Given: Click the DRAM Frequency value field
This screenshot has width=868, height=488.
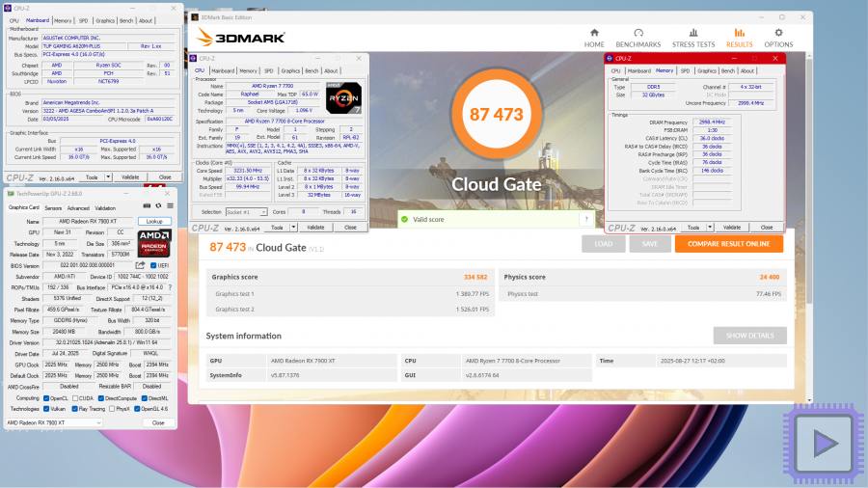Looking at the screenshot, I should 712,122.
